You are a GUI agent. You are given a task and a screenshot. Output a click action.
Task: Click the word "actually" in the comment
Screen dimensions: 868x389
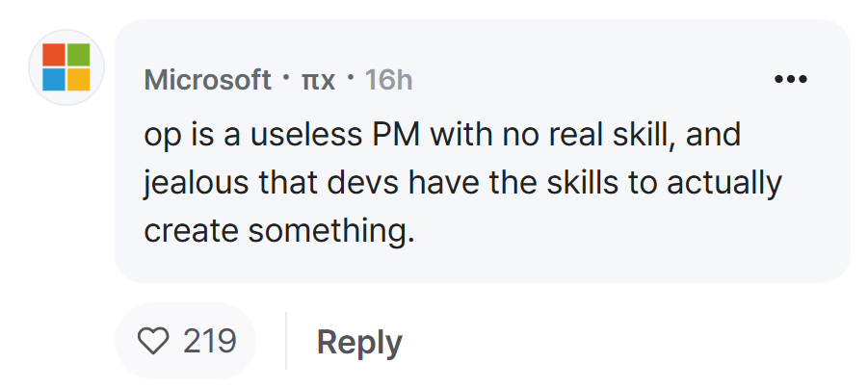pyautogui.click(x=724, y=183)
